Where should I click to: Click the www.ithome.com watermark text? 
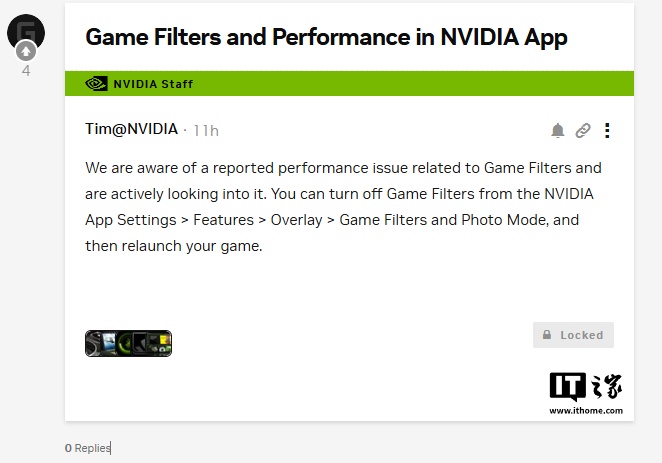[585, 410]
